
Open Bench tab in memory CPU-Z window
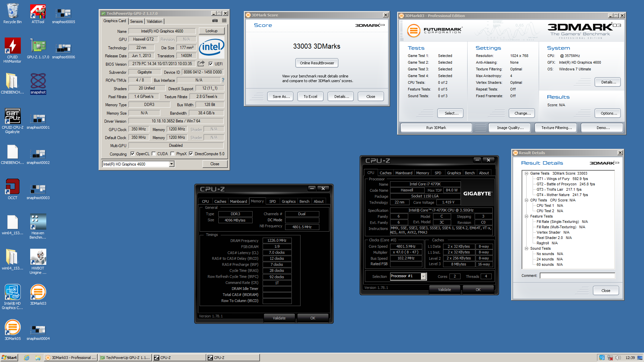pyautogui.click(x=304, y=201)
